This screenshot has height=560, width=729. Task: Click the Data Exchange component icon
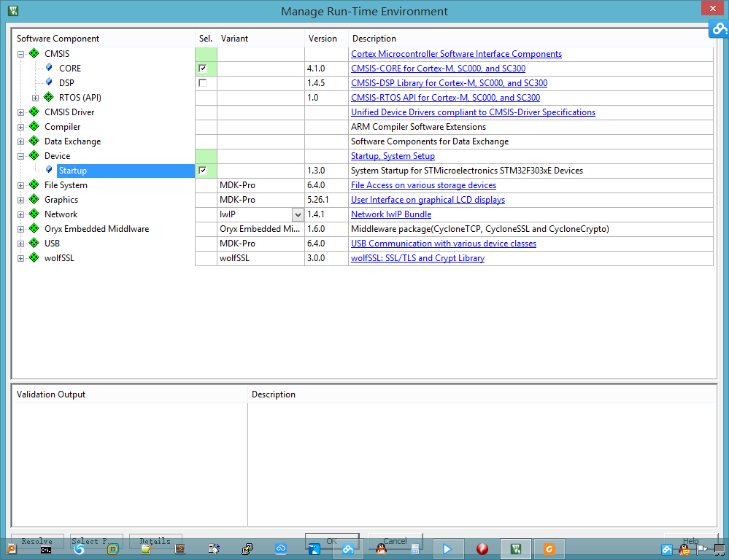34,141
